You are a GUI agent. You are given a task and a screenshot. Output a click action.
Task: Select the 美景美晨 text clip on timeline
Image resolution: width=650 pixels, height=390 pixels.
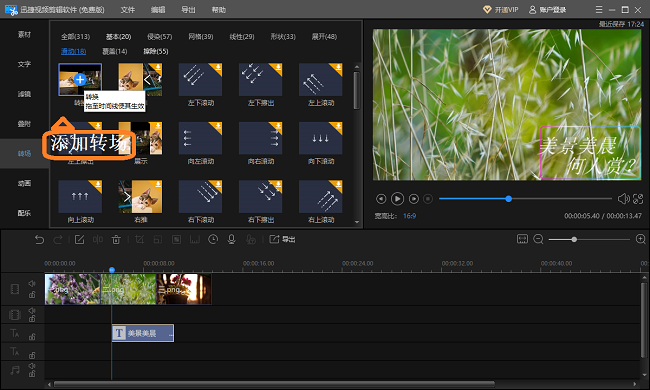(x=143, y=333)
